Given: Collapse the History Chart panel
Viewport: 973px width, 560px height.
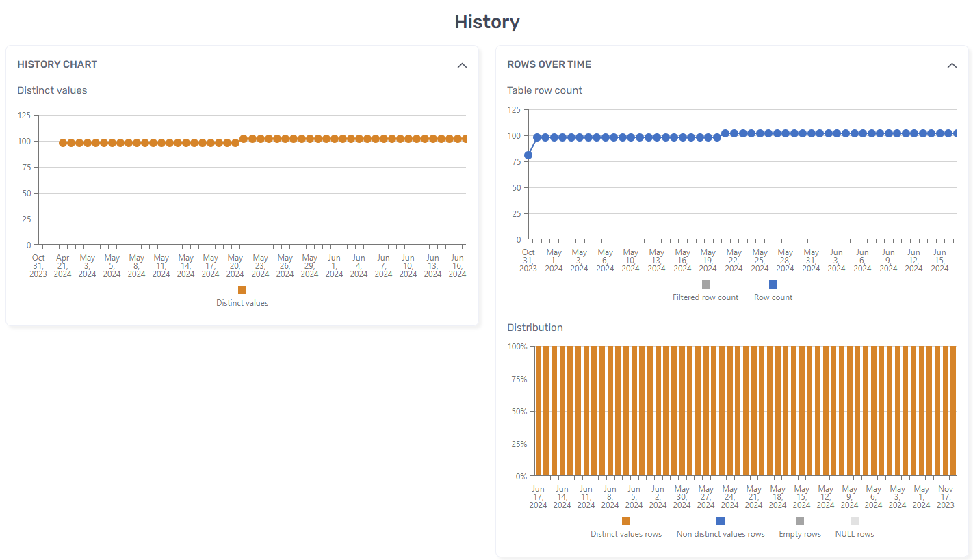Looking at the screenshot, I should coord(462,65).
